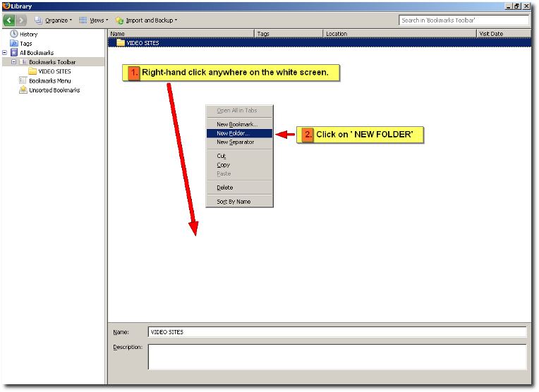The height and width of the screenshot is (392, 539).
Task: Click the All Bookmarks star icon
Action: [14, 53]
